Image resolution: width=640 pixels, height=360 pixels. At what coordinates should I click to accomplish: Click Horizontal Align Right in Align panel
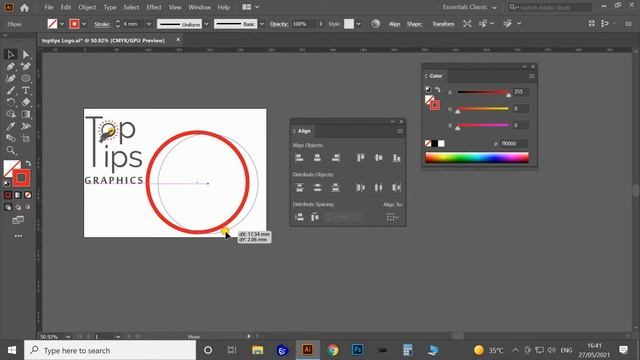pos(336,158)
